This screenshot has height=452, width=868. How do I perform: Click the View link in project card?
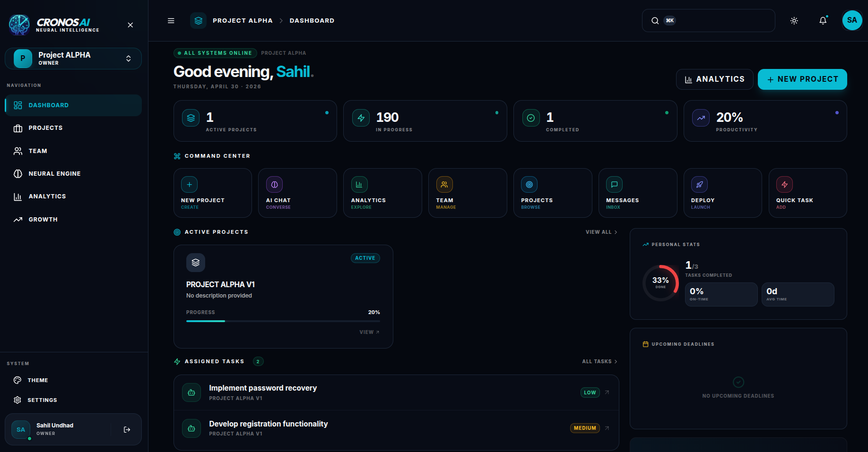(x=370, y=333)
